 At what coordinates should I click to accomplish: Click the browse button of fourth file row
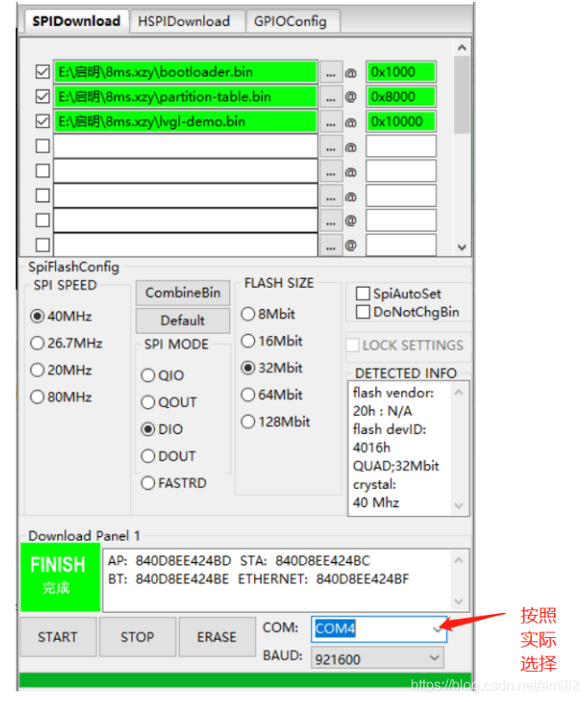click(331, 147)
